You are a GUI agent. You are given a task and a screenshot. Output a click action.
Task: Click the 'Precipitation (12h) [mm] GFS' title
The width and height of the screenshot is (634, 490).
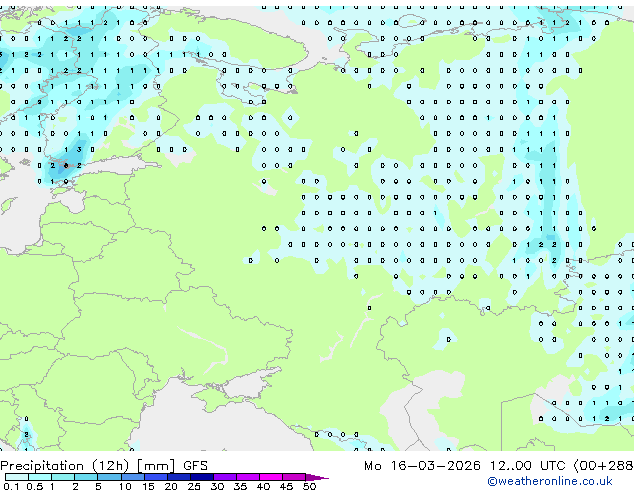coord(104,466)
